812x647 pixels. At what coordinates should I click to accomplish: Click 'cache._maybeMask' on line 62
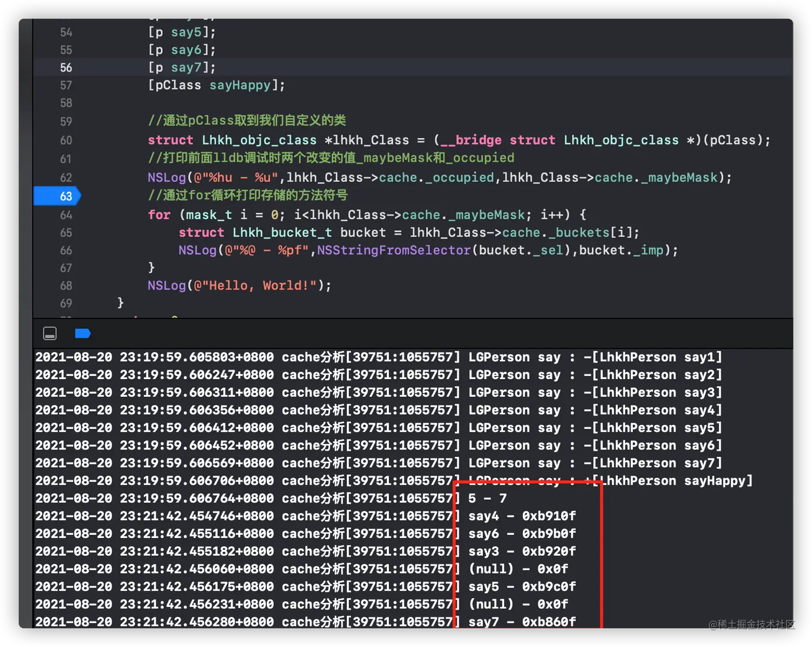[656, 178]
